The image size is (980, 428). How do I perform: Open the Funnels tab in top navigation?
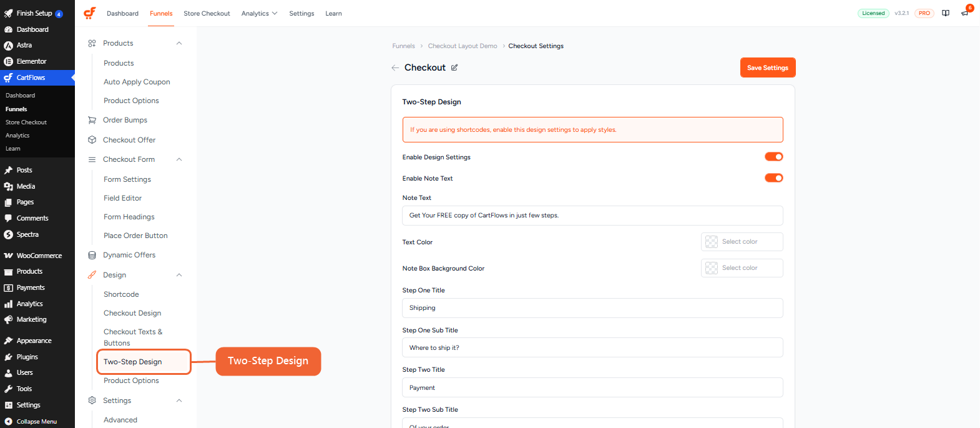click(161, 13)
